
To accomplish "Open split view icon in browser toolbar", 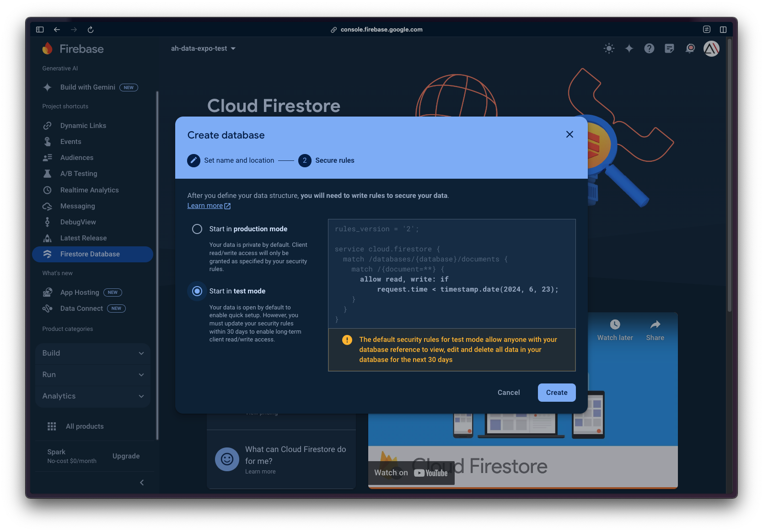I will pos(723,30).
